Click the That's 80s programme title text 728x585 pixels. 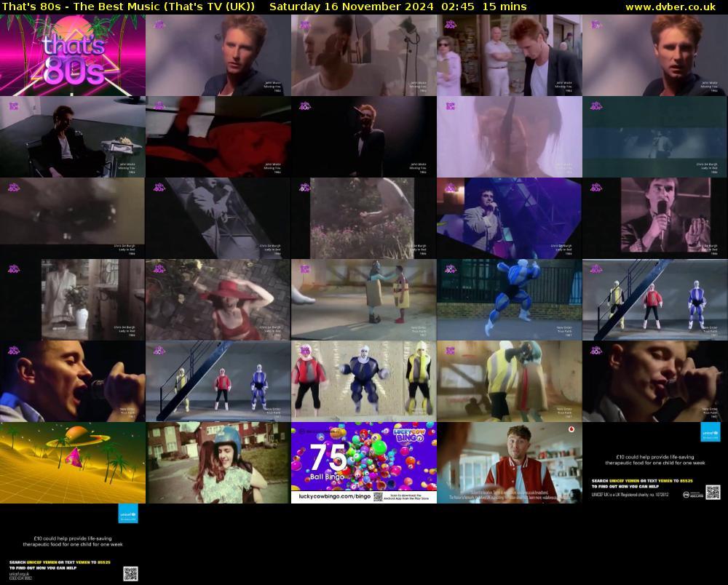tap(127, 7)
